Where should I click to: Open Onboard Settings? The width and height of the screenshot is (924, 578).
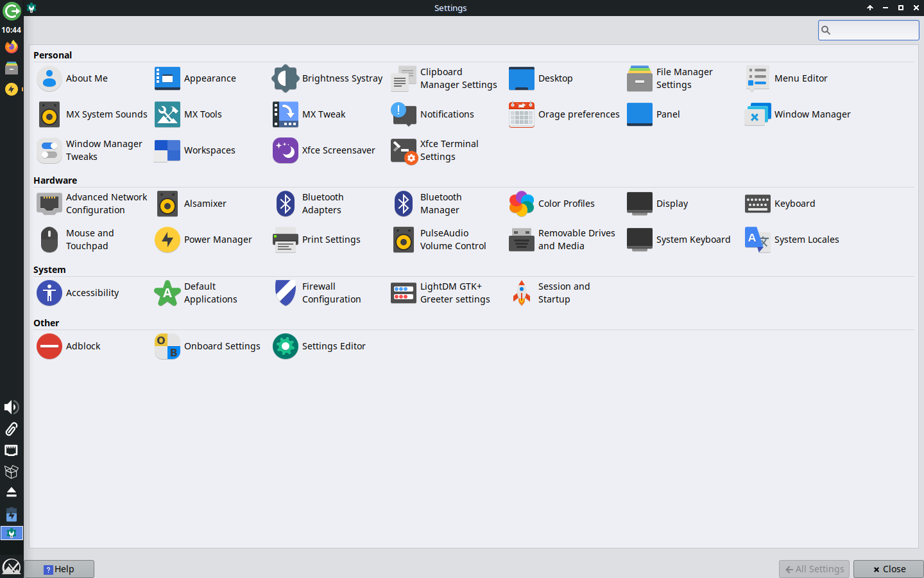coord(208,346)
